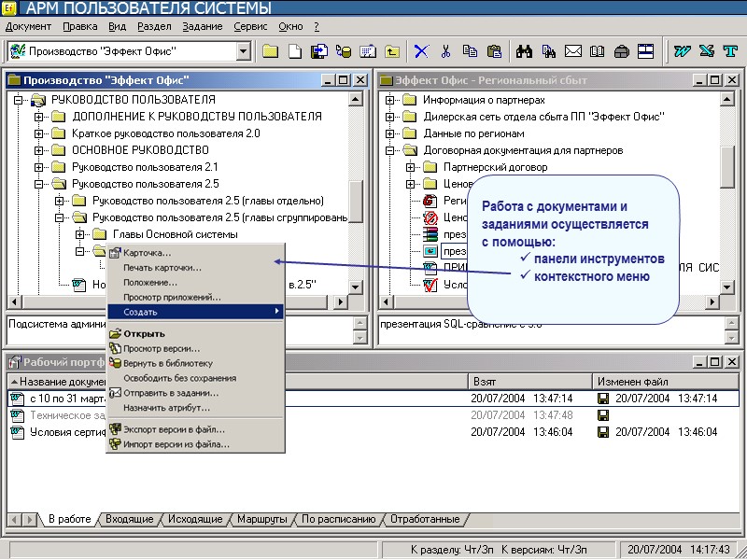Switch to the 'Отработанные' tab

[x=425, y=519]
